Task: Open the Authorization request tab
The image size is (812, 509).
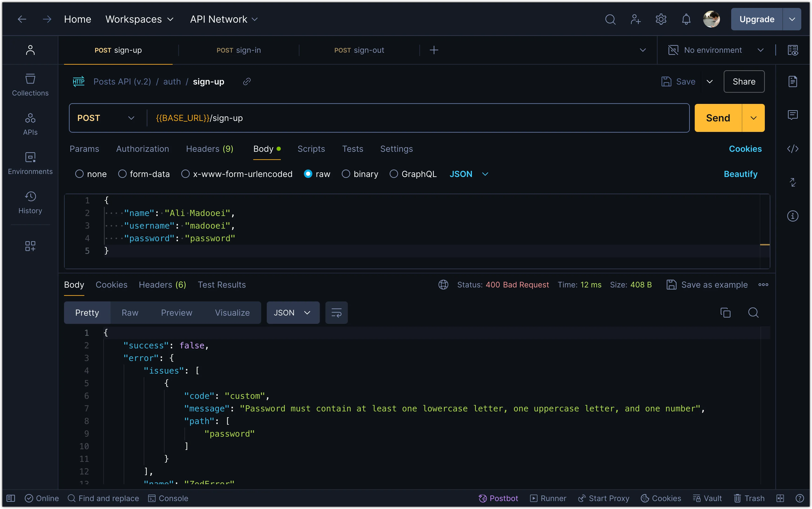Action: coord(142,148)
